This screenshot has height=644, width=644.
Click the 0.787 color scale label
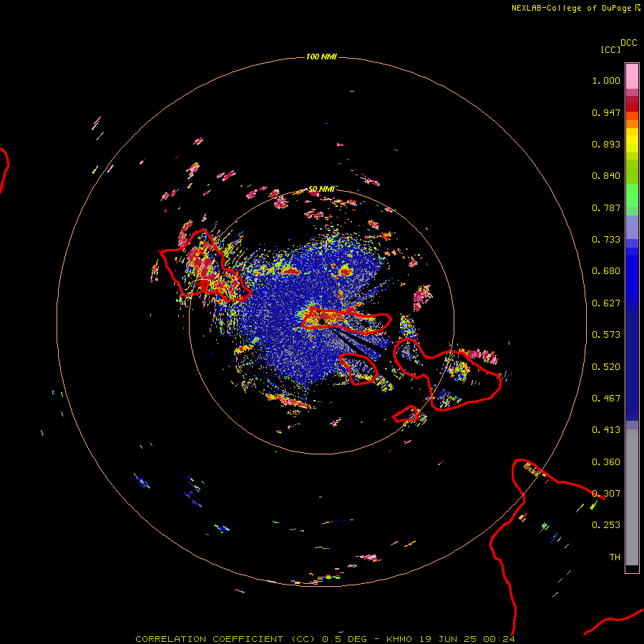[606, 208]
